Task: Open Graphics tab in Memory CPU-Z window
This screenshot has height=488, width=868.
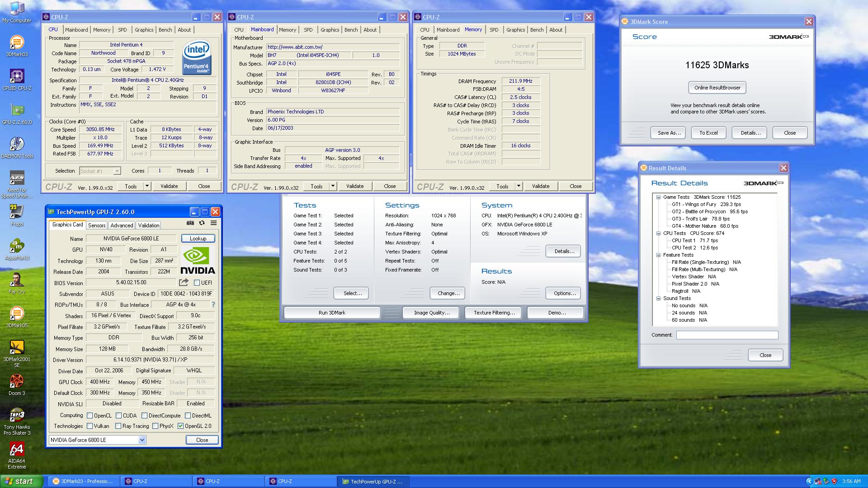Action: (x=515, y=30)
